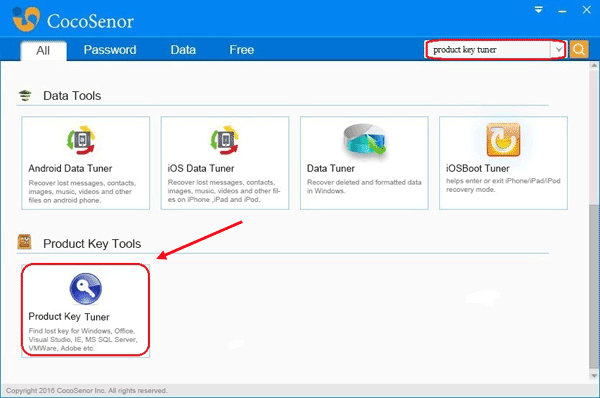The width and height of the screenshot is (600, 398).
Task: Click the iOS Data Tuner icon
Action: (x=224, y=140)
